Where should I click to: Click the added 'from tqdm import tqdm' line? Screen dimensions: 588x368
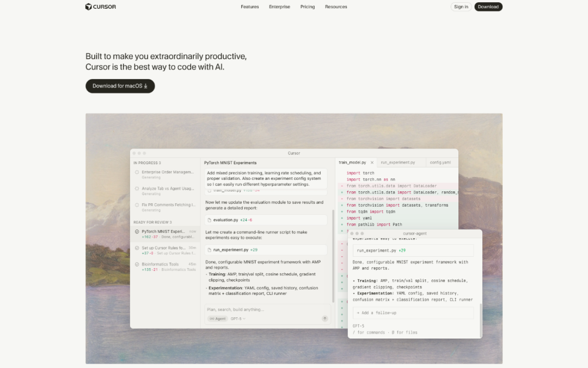371,212
